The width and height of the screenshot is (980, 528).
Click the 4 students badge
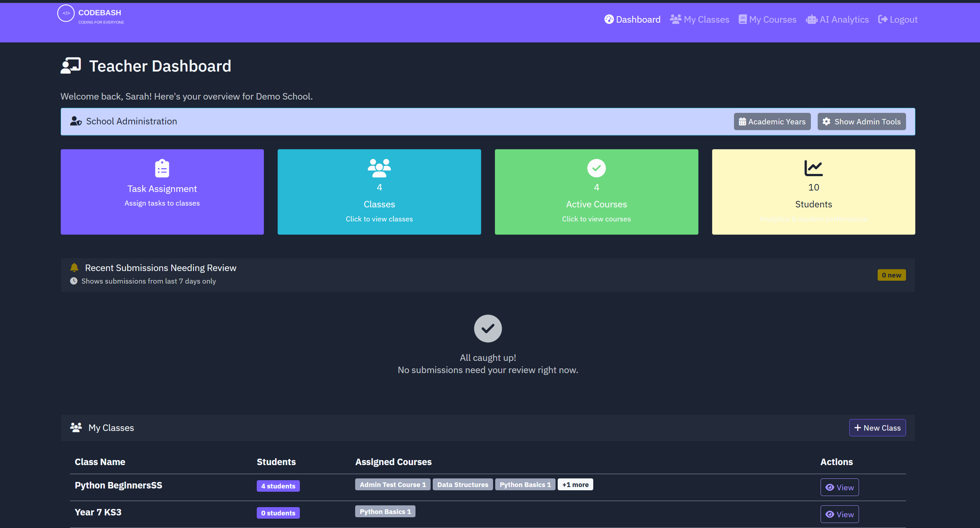(278, 486)
